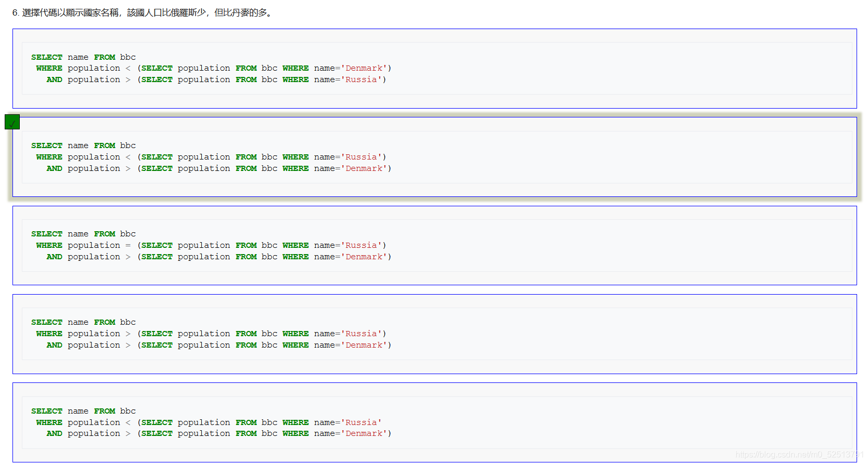
Task: Click 'Russia' in the third answer's code
Action: tap(361, 245)
